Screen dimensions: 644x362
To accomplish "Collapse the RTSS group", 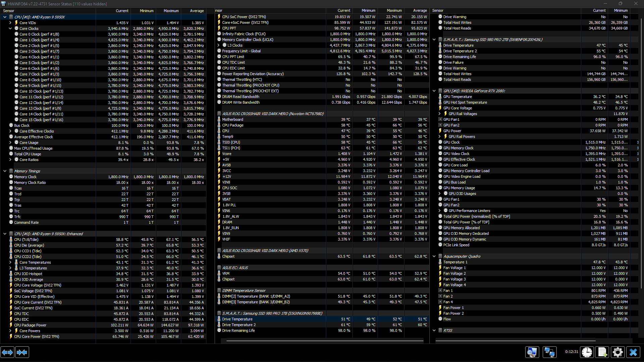I will click(434, 330).
